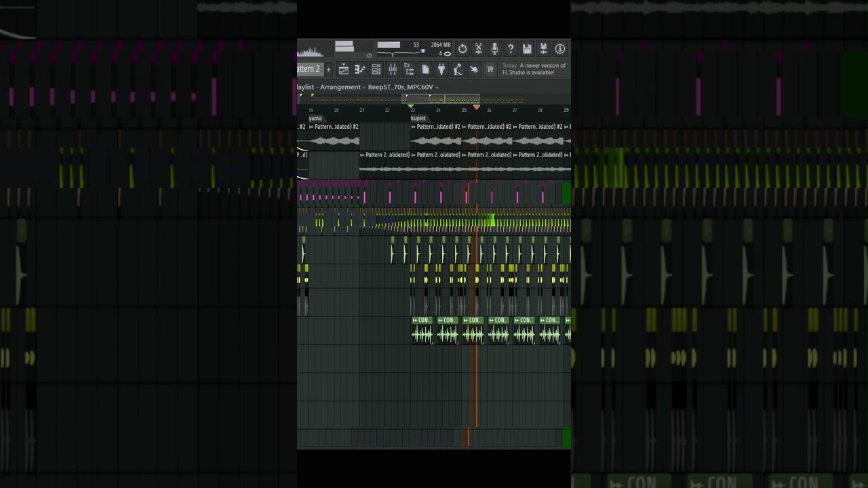Open the Channel rack icon

pos(376,69)
